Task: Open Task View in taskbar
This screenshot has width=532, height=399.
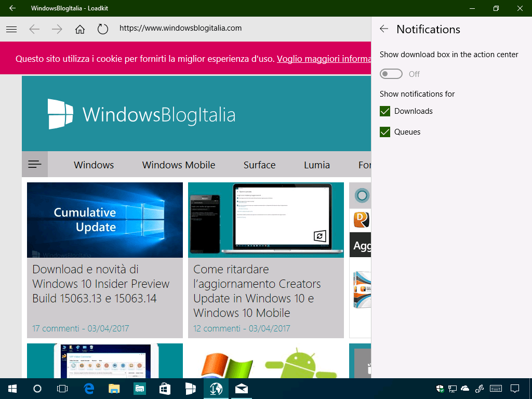Action: click(62, 389)
